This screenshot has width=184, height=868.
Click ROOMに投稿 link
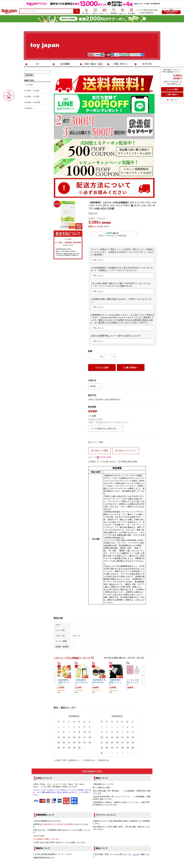pos(104,457)
